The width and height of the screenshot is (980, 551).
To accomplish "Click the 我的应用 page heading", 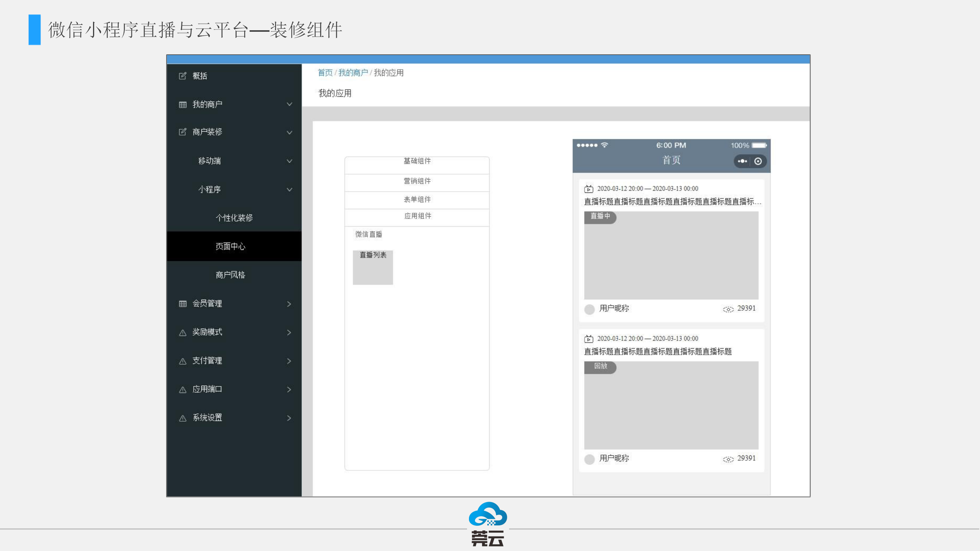I will click(x=335, y=93).
